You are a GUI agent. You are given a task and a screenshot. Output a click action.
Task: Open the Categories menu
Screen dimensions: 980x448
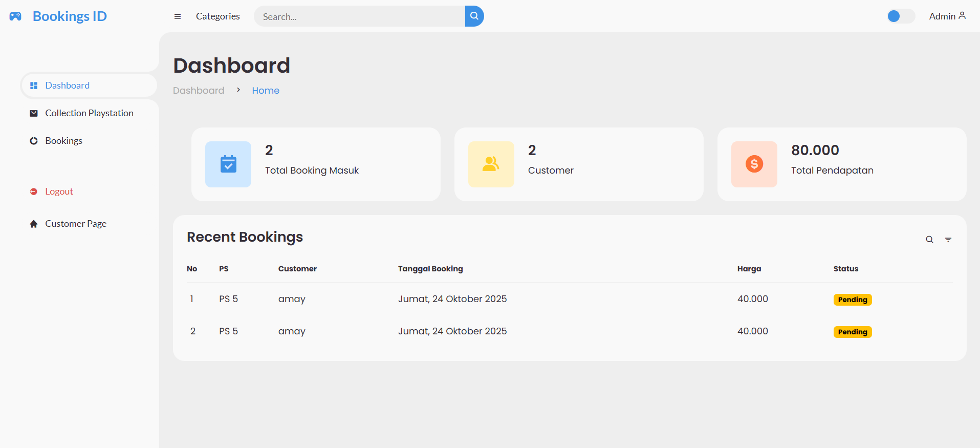(x=217, y=16)
